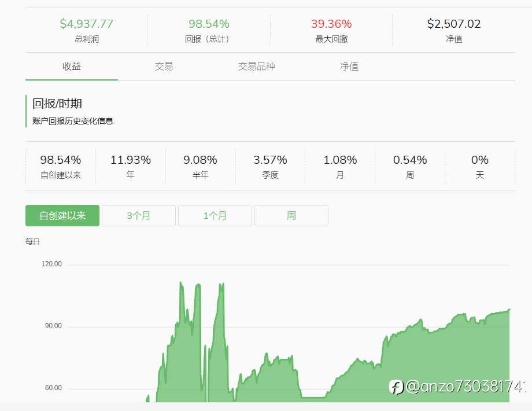Viewport: 532px width, 411px height.
Task: Click the 每日 label above the chart
Action: pos(33,242)
